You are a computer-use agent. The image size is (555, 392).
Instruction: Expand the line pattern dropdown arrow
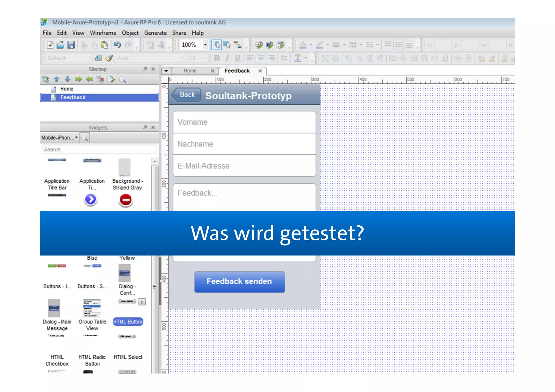pos(361,45)
